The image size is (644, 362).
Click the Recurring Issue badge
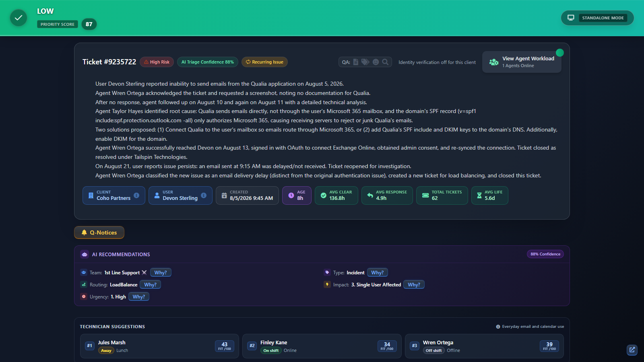(264, 62)
